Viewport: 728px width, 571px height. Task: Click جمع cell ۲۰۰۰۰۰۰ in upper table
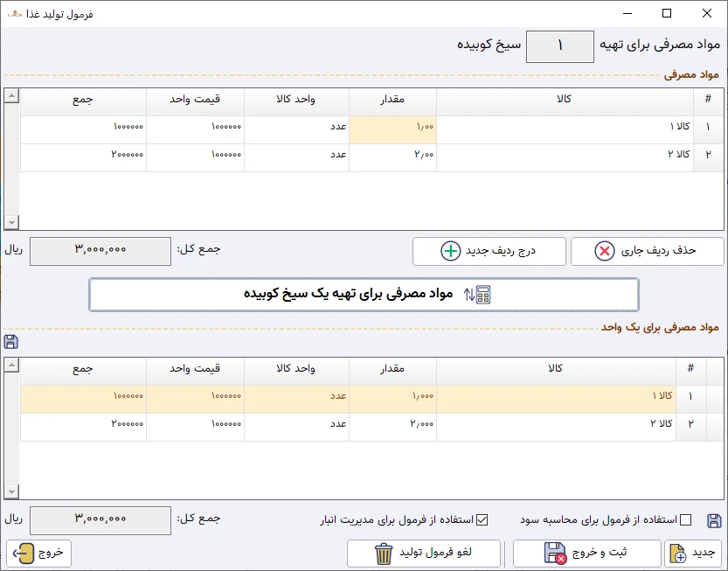pyautogui.click(x=84, y=157)
